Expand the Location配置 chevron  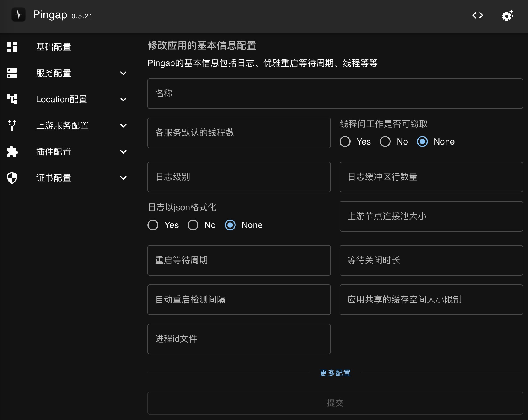[123, 99]
